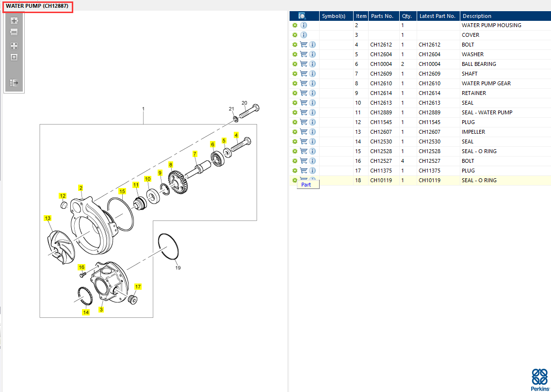Click yellow callout 3 near the cover
This screenshot has height=392, width=551.
[x=101, y=310]
